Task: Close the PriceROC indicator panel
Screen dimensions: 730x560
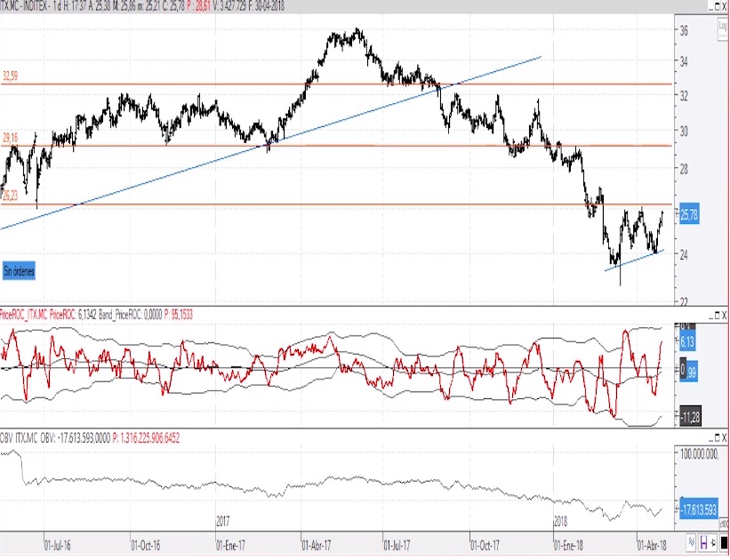Action: 724,316
